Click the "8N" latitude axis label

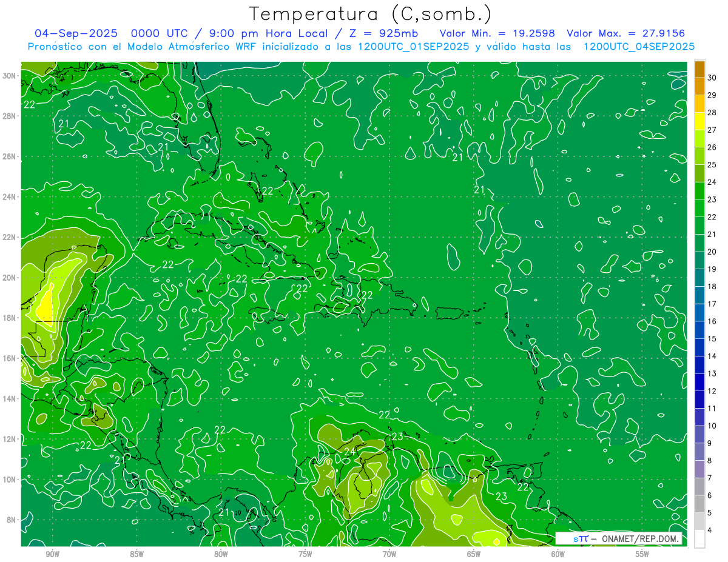pos(11,520)
